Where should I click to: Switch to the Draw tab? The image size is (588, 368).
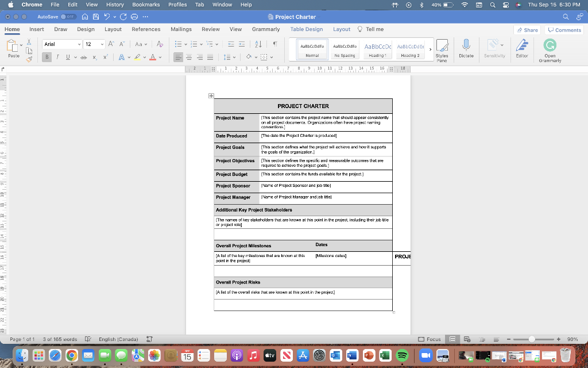[60, 29]
